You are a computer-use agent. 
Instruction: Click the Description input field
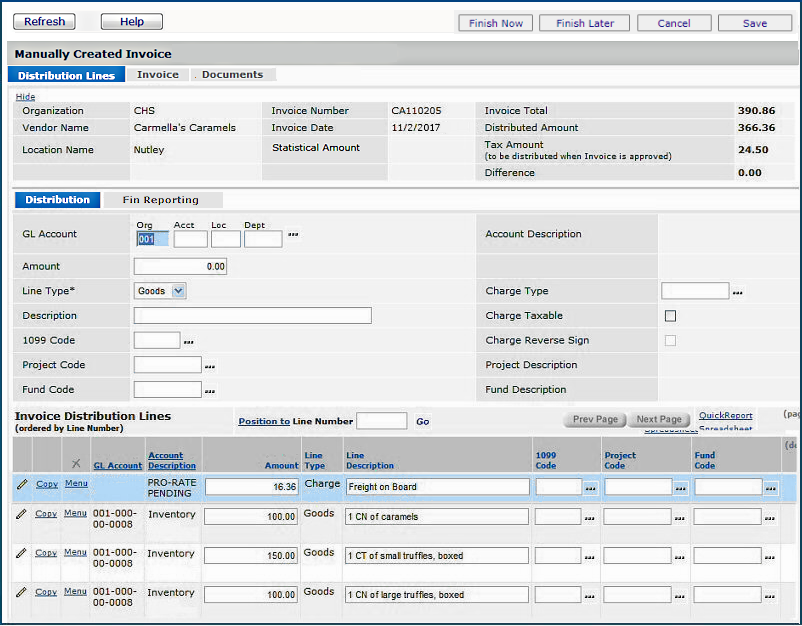[252, 316]
